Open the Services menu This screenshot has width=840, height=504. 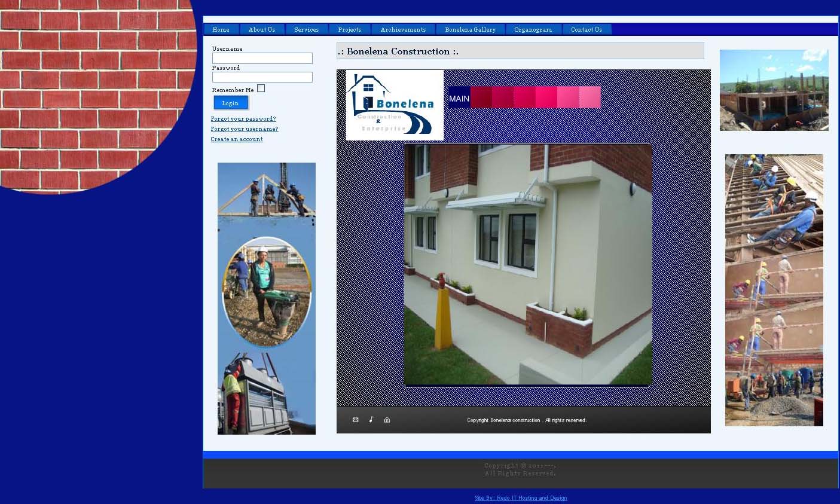coord(306,29)
